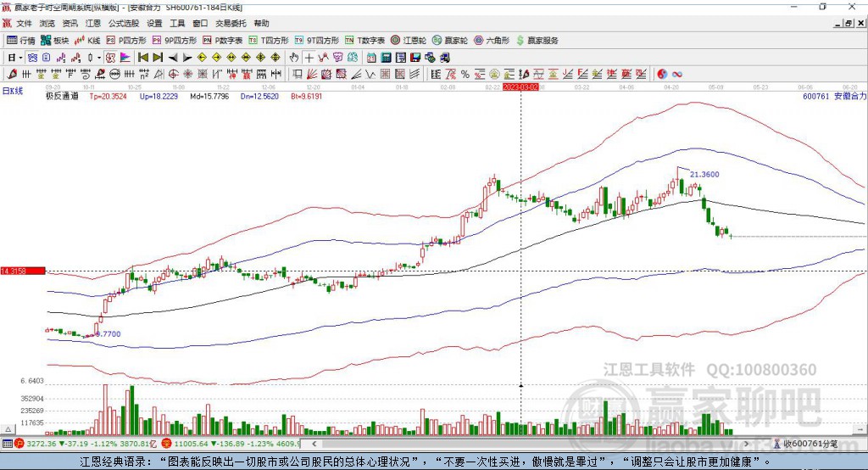Click the 赢家服务 service button

pyautogui.click(x=537, y=41)
